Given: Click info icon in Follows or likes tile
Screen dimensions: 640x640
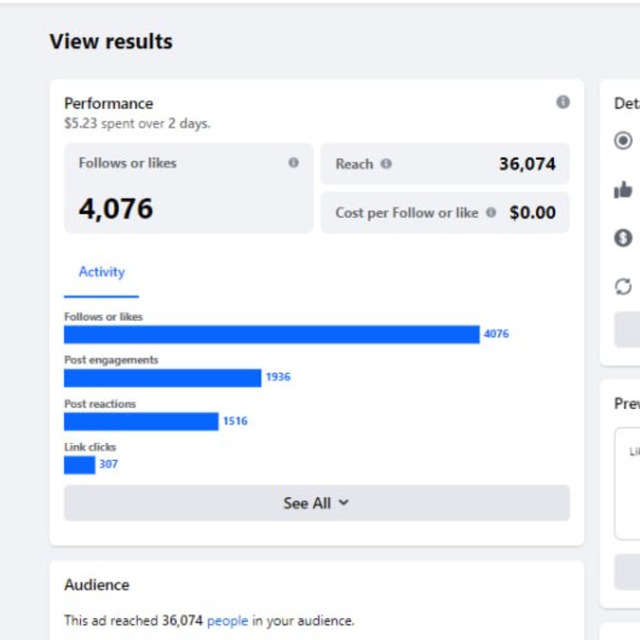Looking at the screenshot, I should [x=293, y=162].
